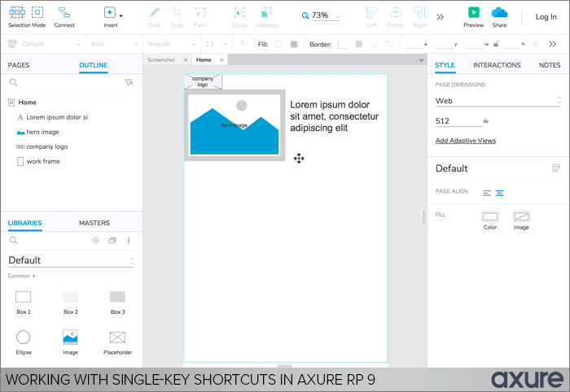
Task: Toggle the aspect ratio lock icon
Action: [496, 44]
